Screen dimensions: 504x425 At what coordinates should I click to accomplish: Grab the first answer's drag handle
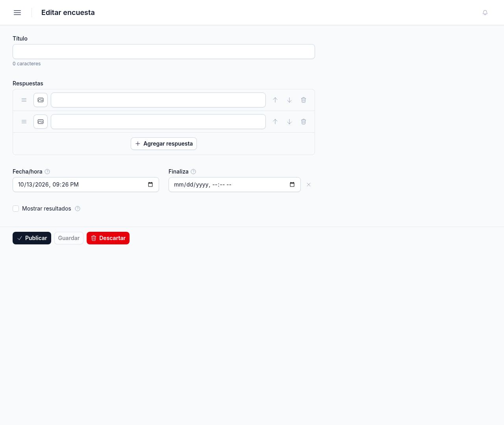(x=24, y=100)
